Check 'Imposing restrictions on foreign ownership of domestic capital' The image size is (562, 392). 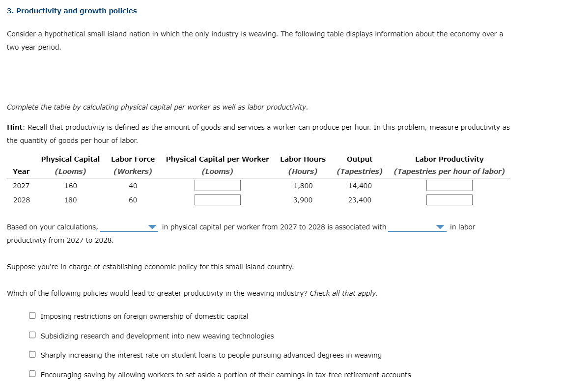click(x=32, y=316)
